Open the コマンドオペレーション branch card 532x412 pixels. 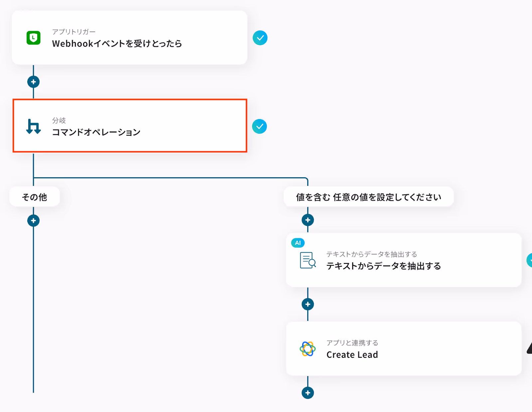tap(130, 126)
